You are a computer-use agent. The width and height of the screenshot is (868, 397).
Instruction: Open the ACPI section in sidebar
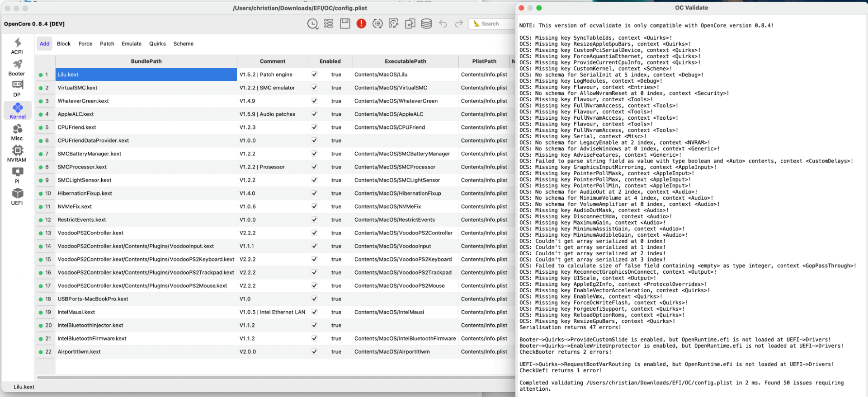[17, 46]
